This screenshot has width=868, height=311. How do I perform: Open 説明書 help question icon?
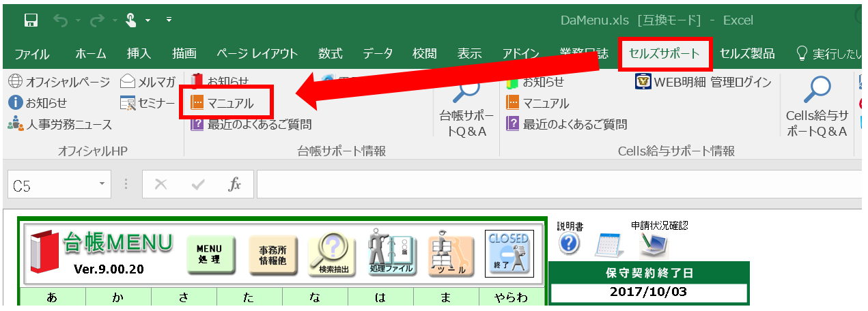[x=569, y=244]
